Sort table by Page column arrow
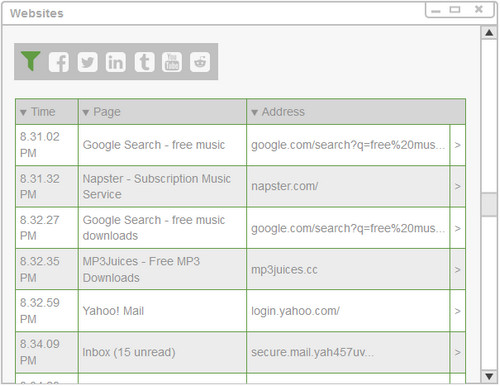Image resolution: width=500 pixels, height=386 pixels. tap(86, 112)
